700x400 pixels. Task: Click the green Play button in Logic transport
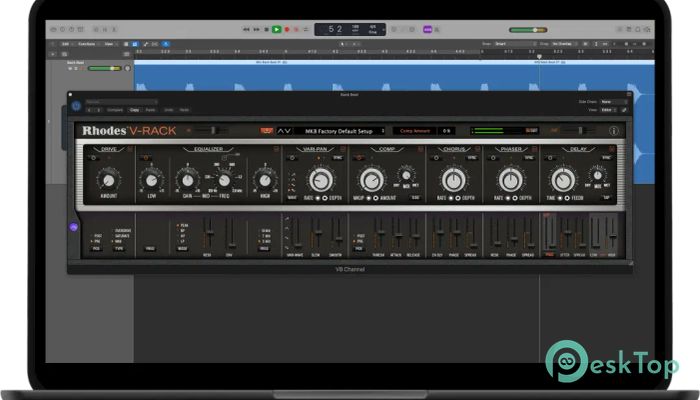[x=277, y=29]
